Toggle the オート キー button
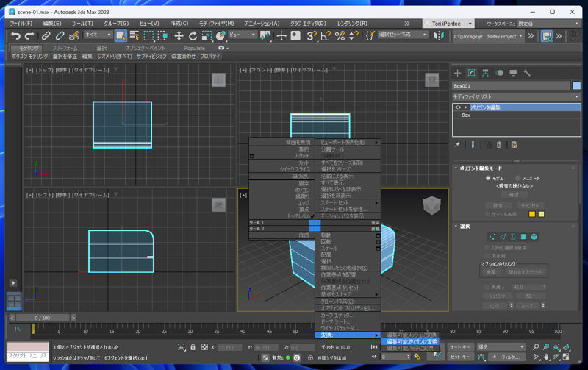Viewport: 588px width, 370px height. pos(460,347)
